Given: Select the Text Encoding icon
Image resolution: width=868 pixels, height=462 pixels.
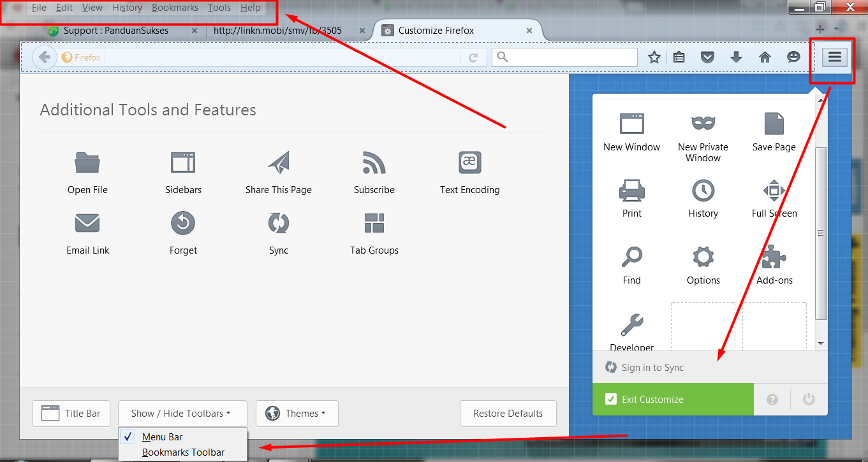Looking at the screenshot, I should coord(470,162).
